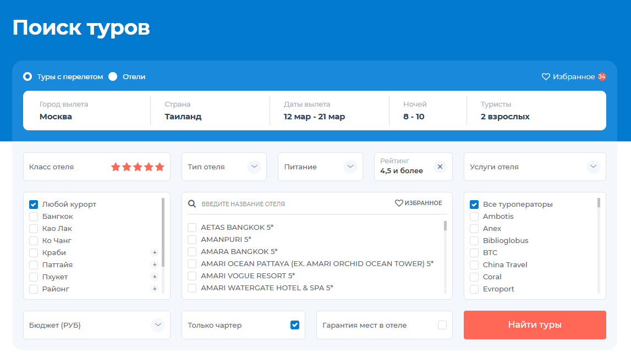Expand the Краби resort with its plus icon
This screenshot has height=364, width=631.
click(155, 252)
